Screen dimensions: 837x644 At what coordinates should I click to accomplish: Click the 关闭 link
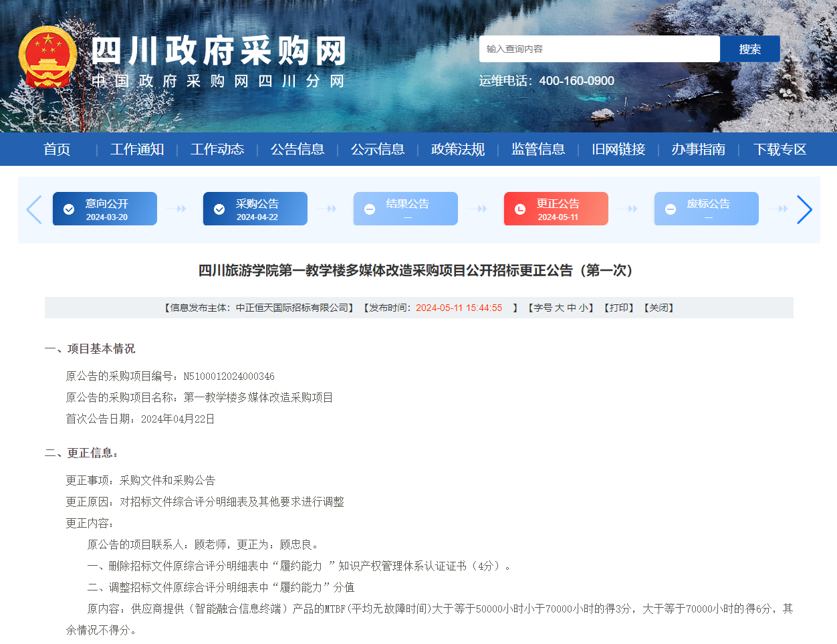(x=659, y=308)
